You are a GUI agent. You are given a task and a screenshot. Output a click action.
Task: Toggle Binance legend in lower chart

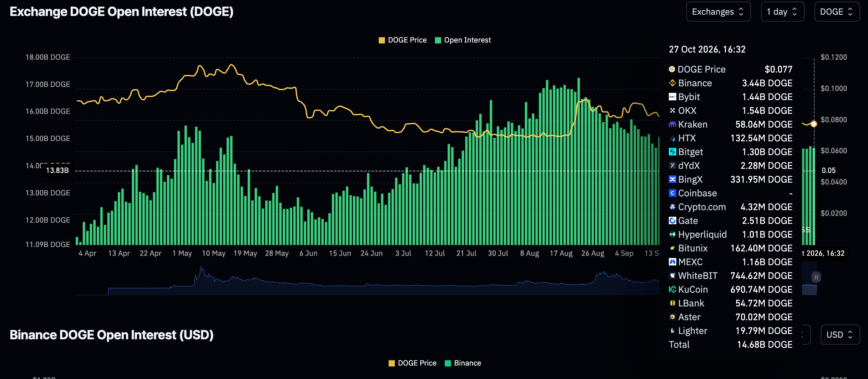[x=463, y=363]
